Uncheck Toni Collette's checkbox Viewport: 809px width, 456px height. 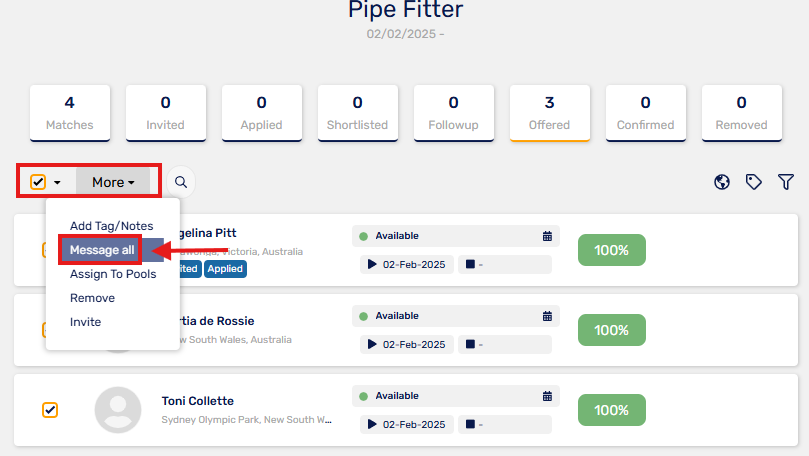50,410
